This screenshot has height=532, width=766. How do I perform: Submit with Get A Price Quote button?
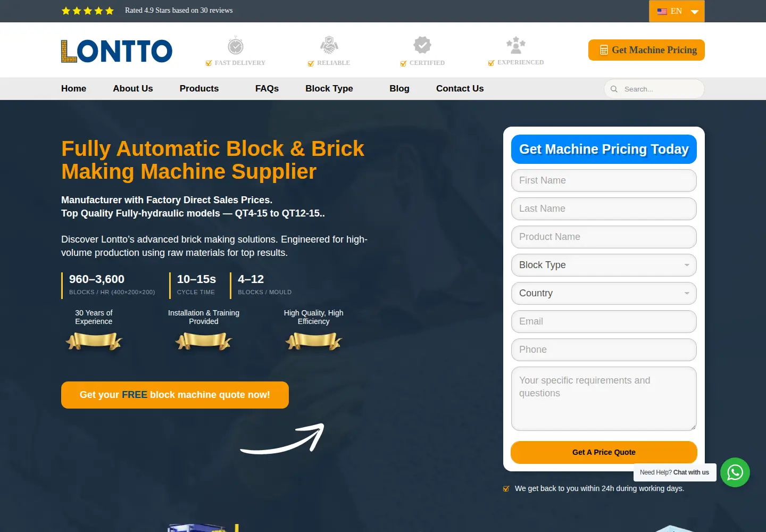[604, 452]
